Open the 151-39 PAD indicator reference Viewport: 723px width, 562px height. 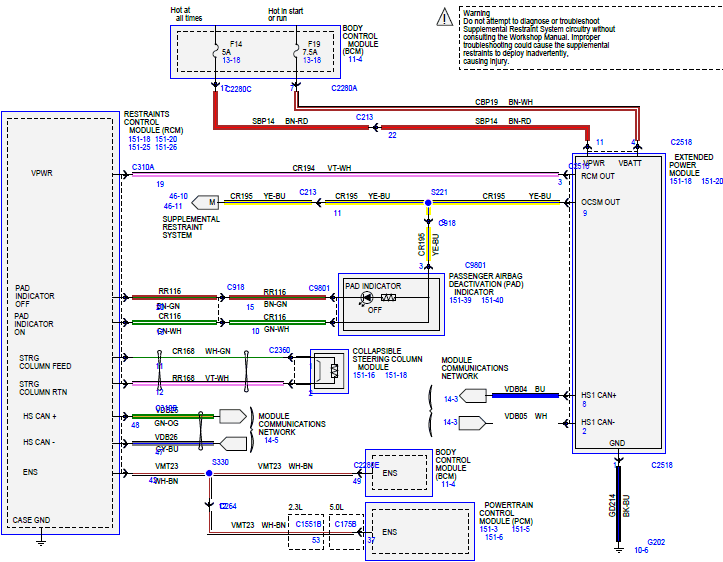click(460, 300)
